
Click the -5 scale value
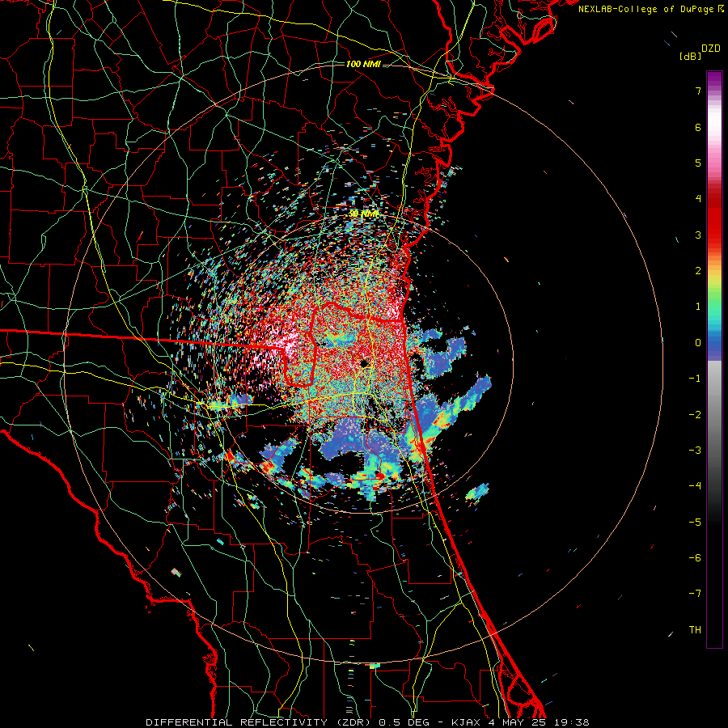tap(695, 522)
